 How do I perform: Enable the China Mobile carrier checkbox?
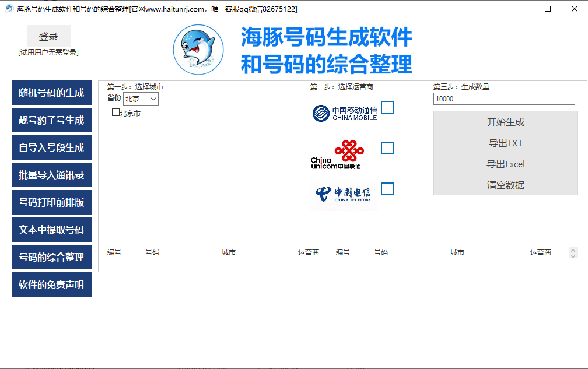[x=387, y=107]
